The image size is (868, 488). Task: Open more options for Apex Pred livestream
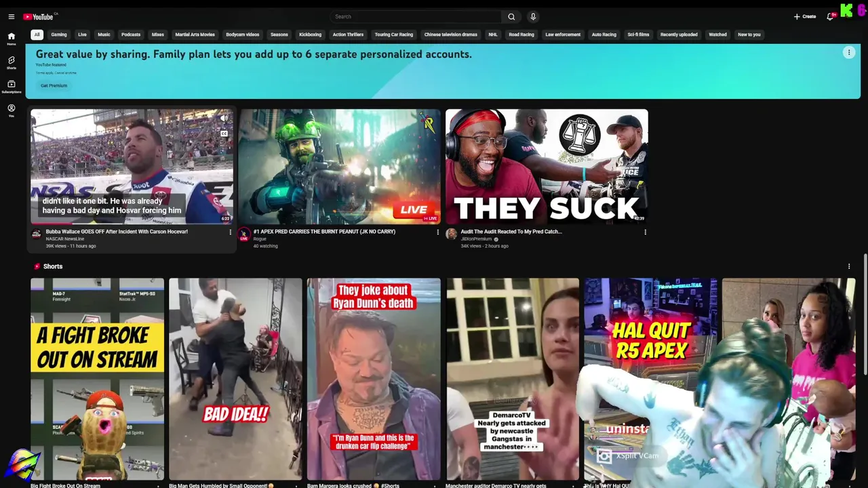tap(437, 232)
